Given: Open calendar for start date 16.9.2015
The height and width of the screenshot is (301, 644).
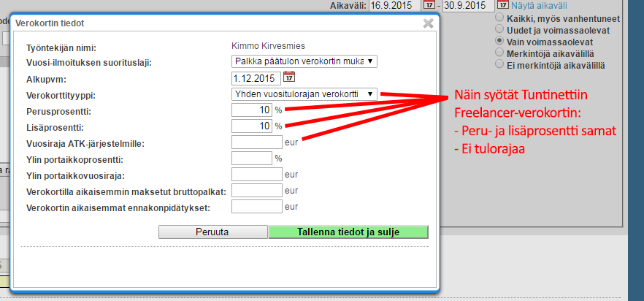Looking at the screenshot, I should point(429,6).
